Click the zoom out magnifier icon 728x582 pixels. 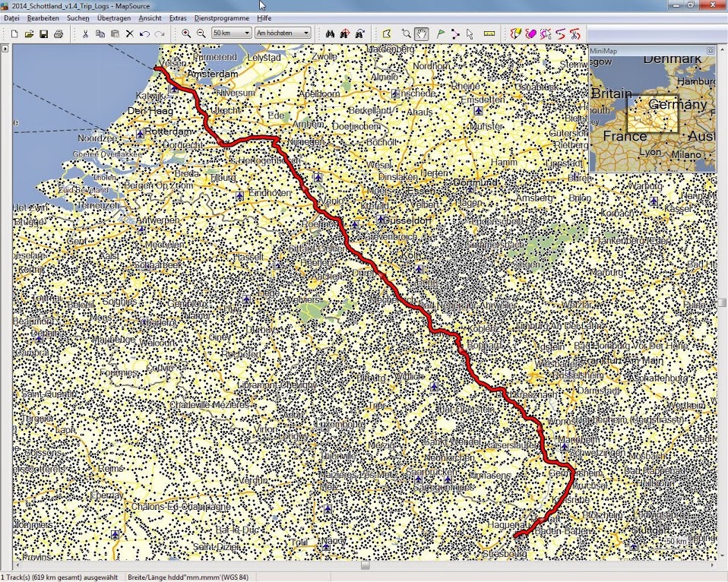pyautogui.click(x=201, y=33)
